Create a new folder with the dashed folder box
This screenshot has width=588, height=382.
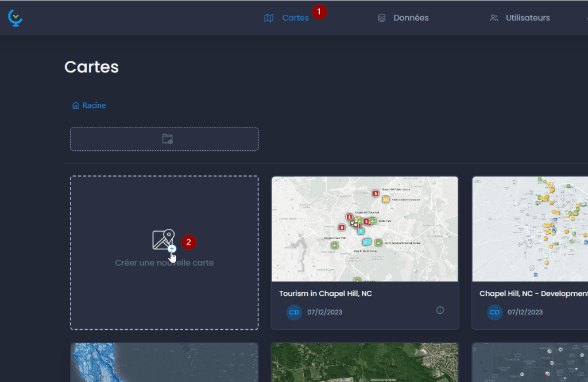click(x=164, y=139)
